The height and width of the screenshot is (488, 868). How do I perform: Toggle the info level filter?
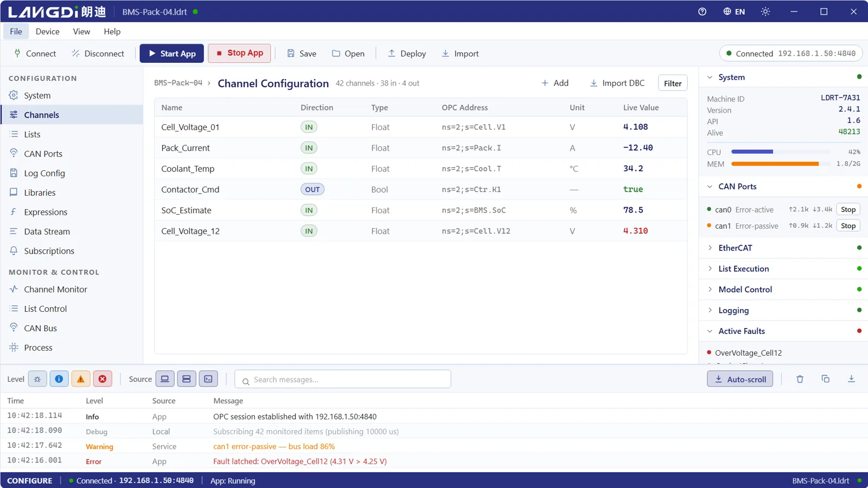point(59,379)
